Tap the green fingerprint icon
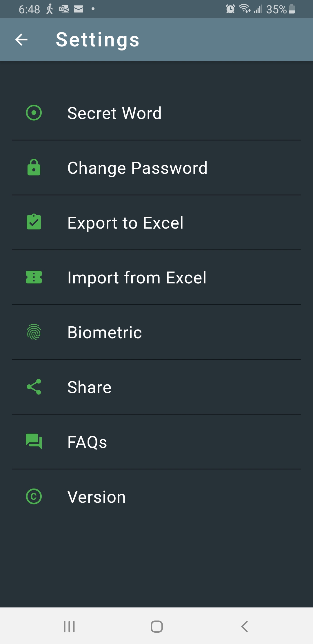This screenshot has width=313, height=644. pos(34,332)
